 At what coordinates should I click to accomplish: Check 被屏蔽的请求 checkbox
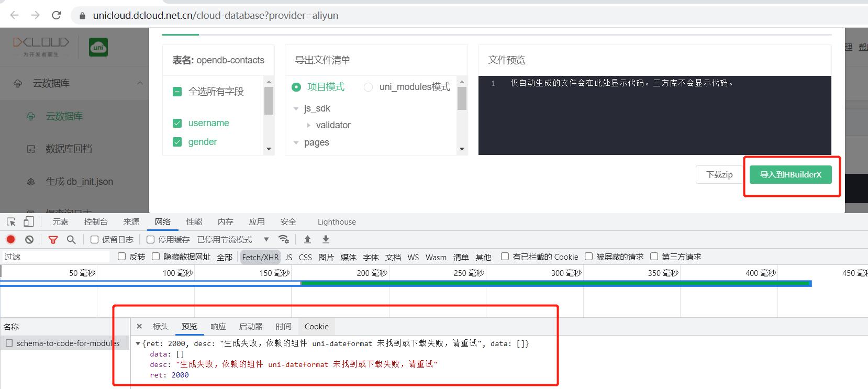[x=588, y=256]
